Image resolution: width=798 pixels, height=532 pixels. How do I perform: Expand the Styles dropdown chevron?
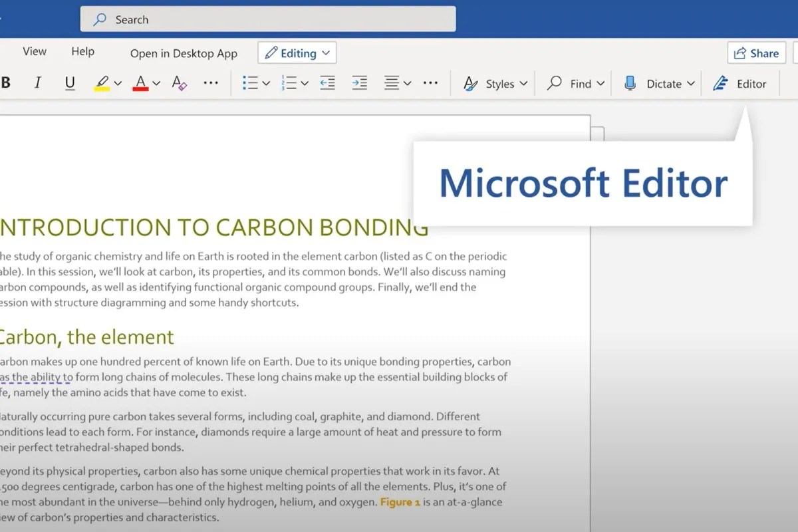click(x=523, y=84)
